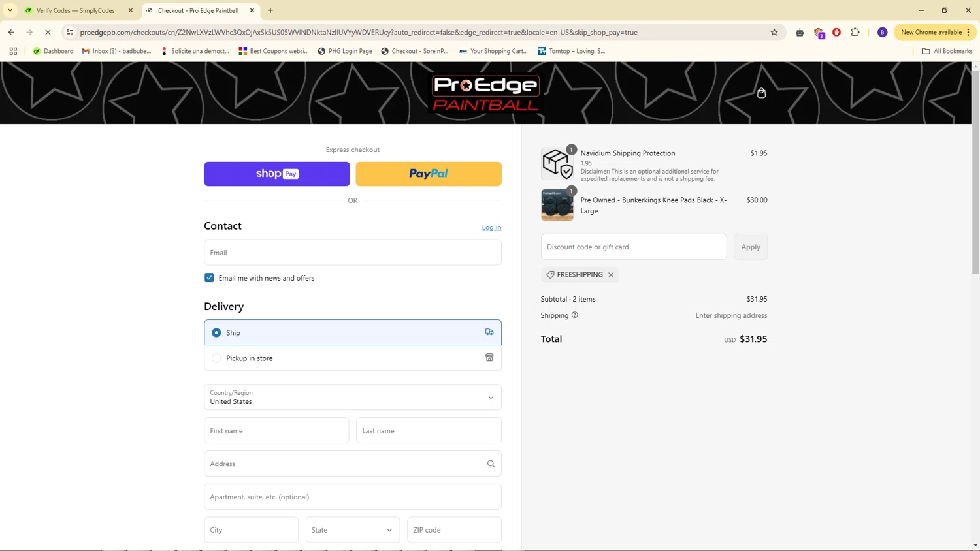
Task: Open the Chrome profile avatar B
Action: [x=882, y=32]
